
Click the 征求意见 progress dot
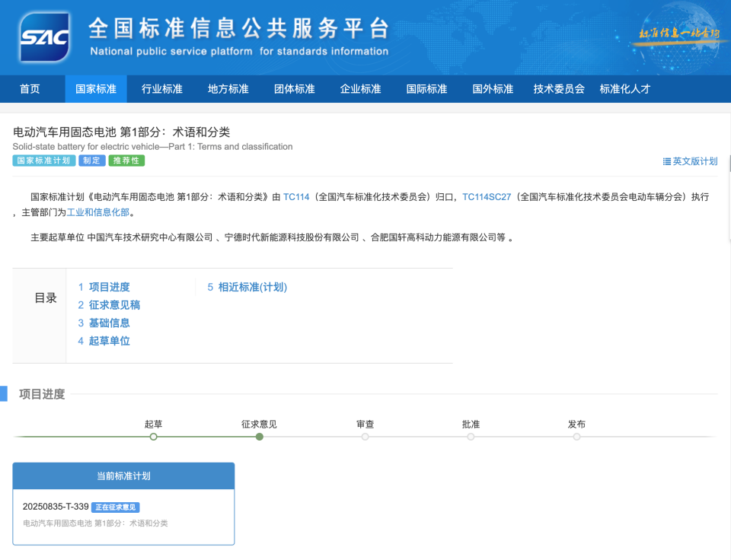pyautogui.click(x=259, y=437)
